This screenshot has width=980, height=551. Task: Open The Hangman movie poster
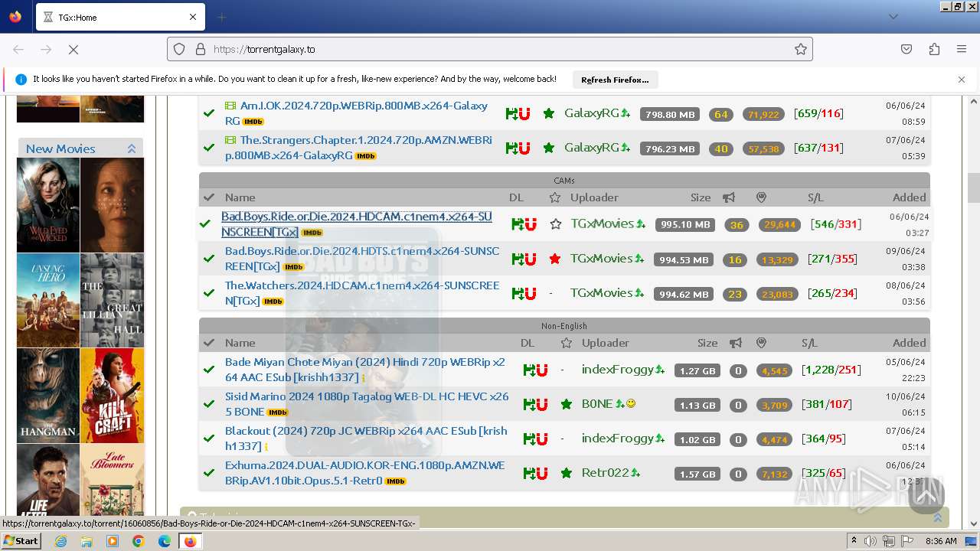point(48,396)
